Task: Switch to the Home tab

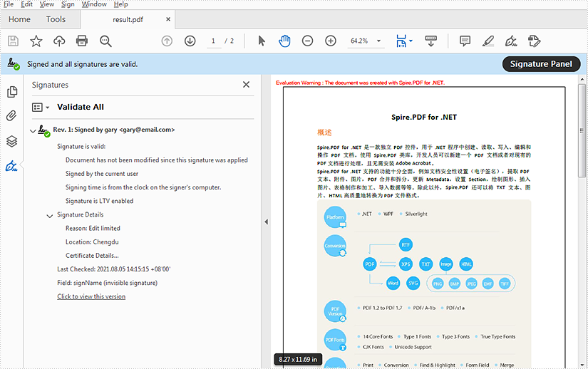Action: click(19, 19)
